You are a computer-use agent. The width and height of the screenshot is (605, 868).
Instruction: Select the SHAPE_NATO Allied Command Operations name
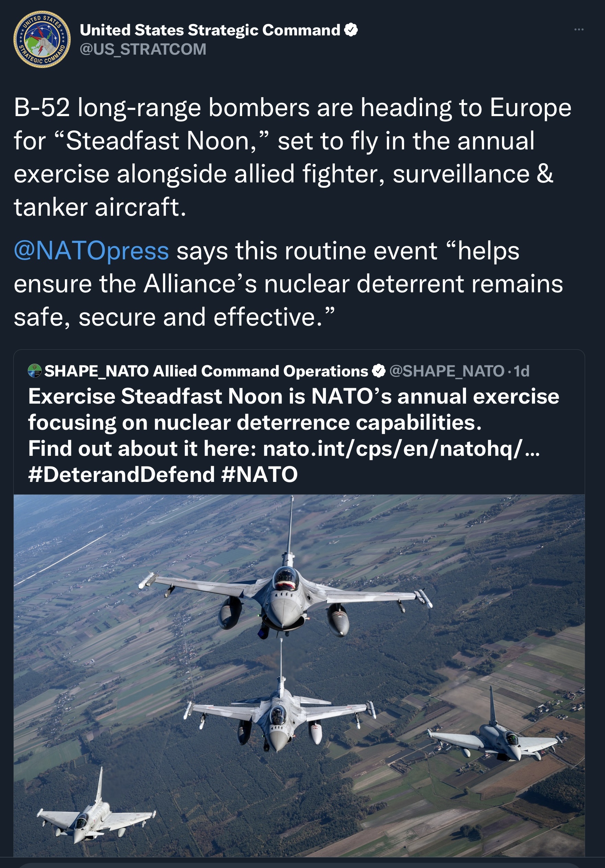[206, 371]
